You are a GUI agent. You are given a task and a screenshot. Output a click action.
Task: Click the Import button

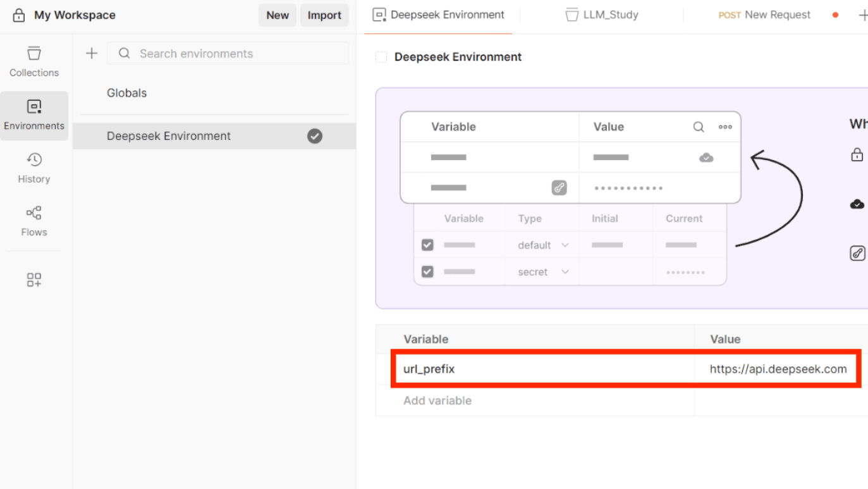point(324,15)
